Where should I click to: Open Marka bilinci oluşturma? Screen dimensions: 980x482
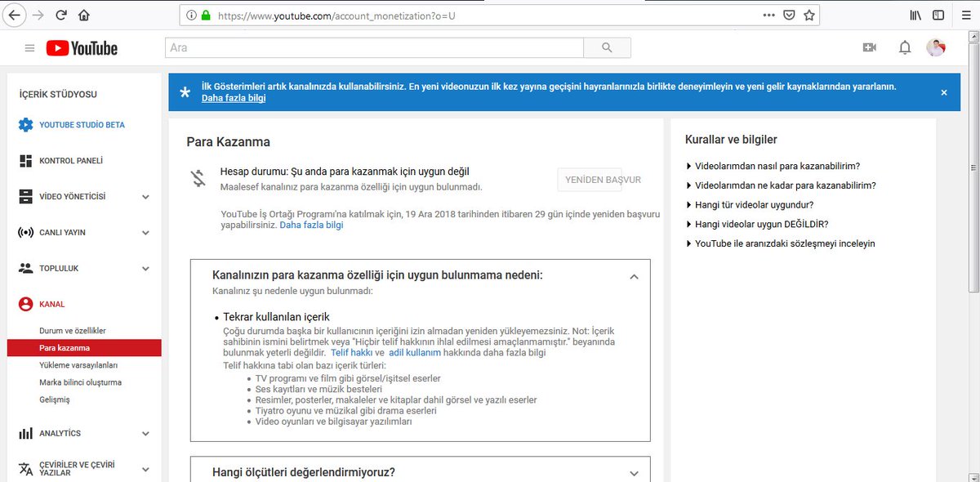80,382
